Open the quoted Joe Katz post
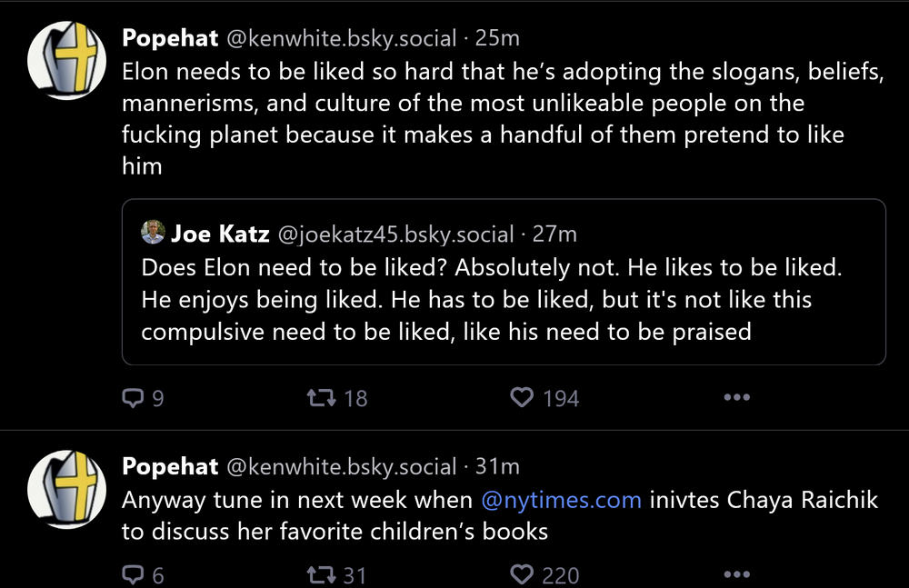The height and width of the screenshot is (588, 909). (x=504, y=300)
